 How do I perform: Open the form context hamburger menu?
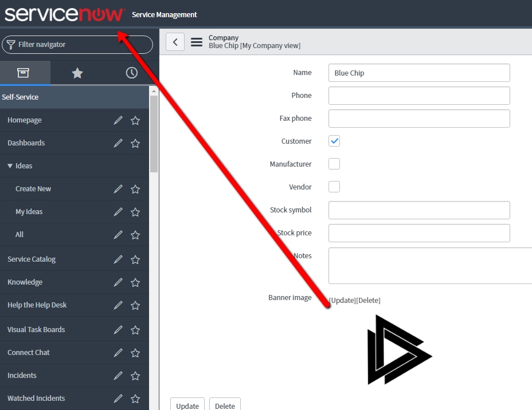[x=197, y=42]
